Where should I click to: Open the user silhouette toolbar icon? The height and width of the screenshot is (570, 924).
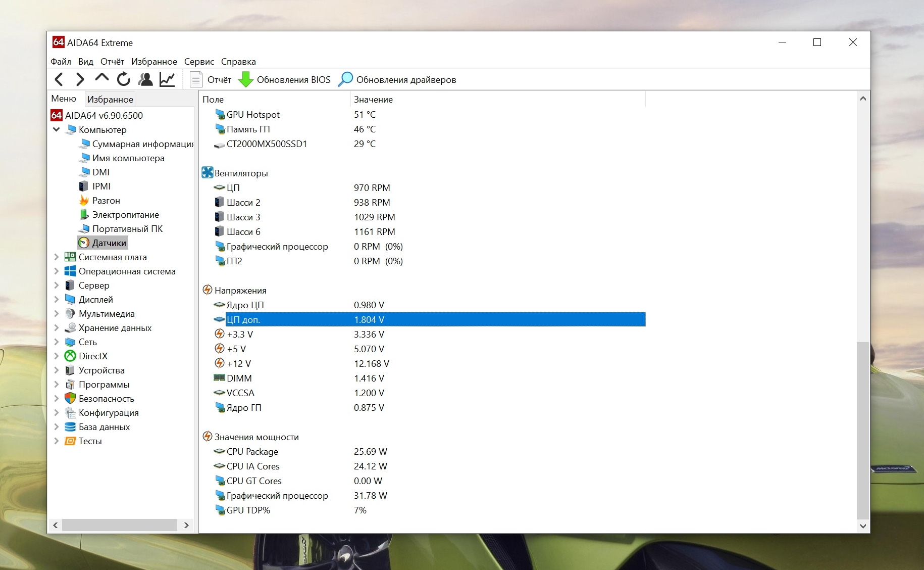pyautogui.click(x=145, y=79)
